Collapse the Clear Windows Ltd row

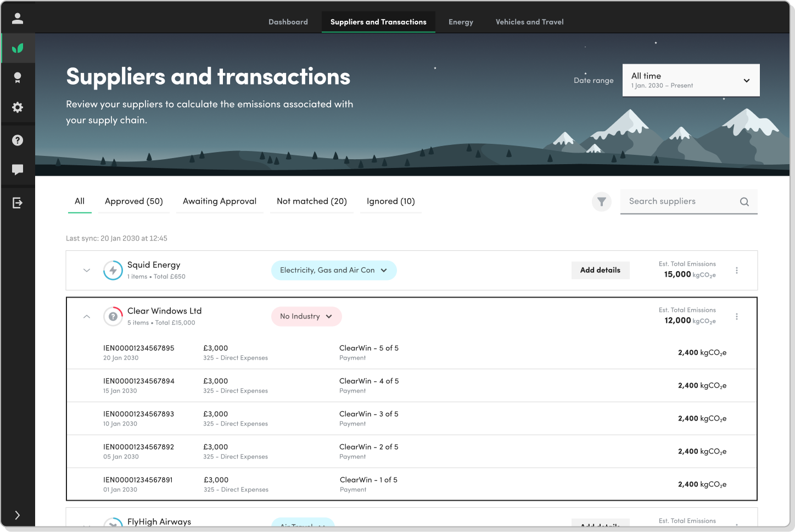87,317
